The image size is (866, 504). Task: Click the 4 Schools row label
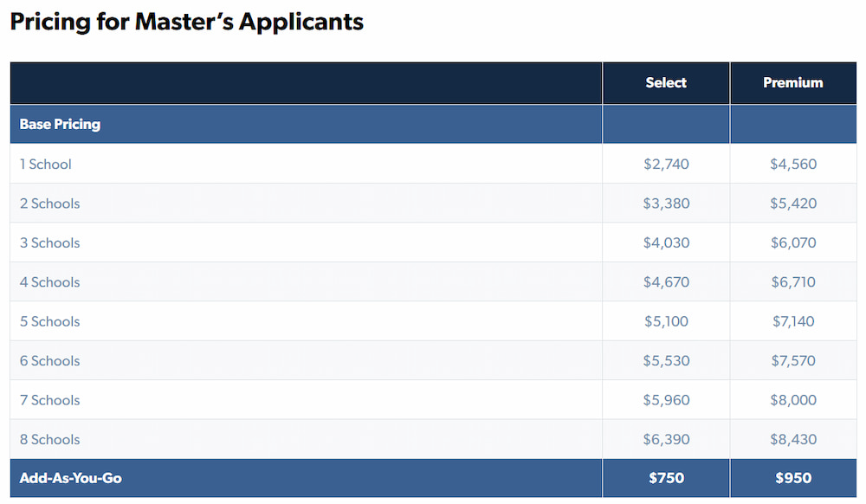point(50,282)
